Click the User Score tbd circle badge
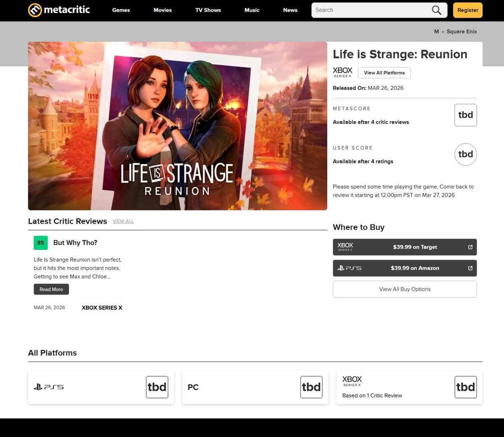This screenshot has width=504, height=437. 465,154
